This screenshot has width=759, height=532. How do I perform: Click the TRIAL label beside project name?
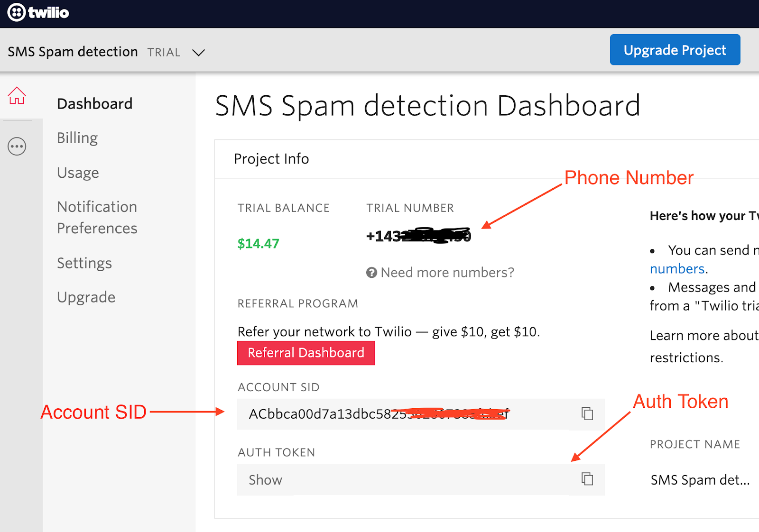click(x=164, y=53)
